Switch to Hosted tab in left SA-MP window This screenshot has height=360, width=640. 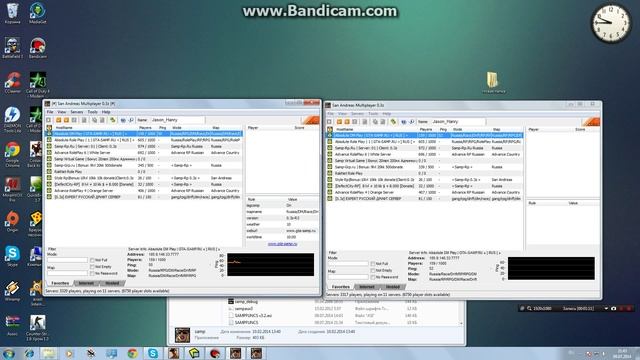pyautogui.click(x=112, y=283)
